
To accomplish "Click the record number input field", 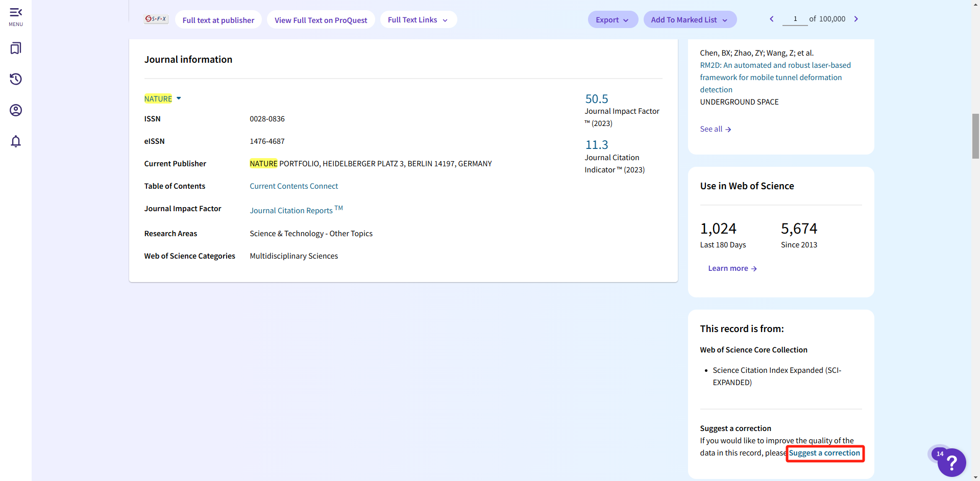I will (x=795, y=19).
